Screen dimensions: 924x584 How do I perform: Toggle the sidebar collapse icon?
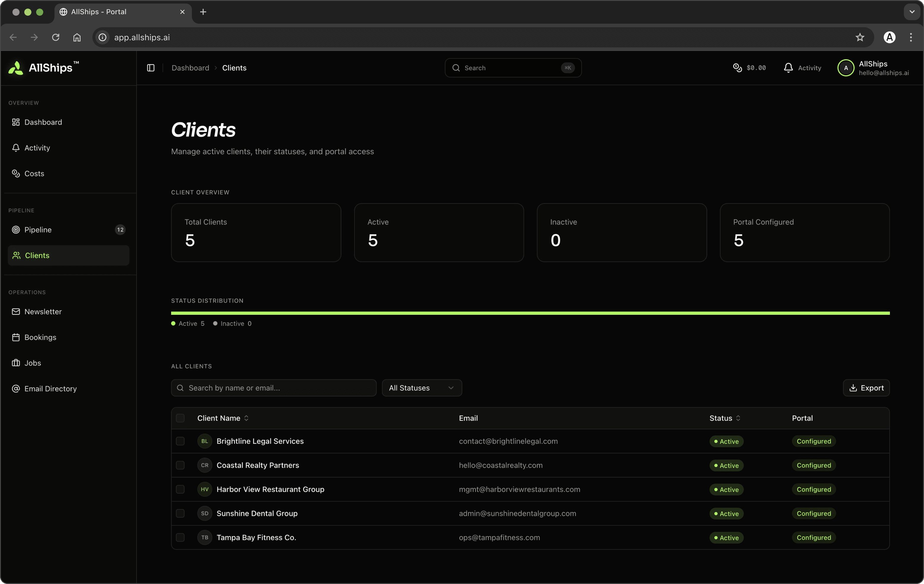click(151, 68)
